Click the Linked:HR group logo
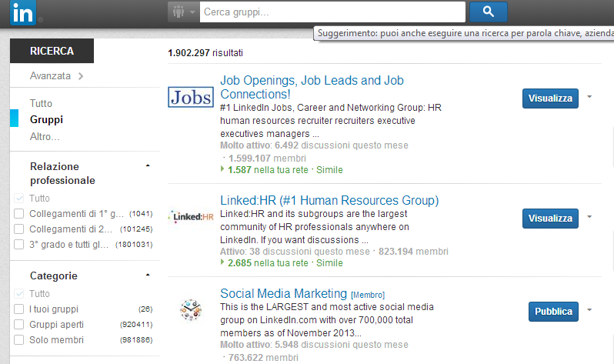The height and width of the screenshot is (364, 614). pos(190,218)
